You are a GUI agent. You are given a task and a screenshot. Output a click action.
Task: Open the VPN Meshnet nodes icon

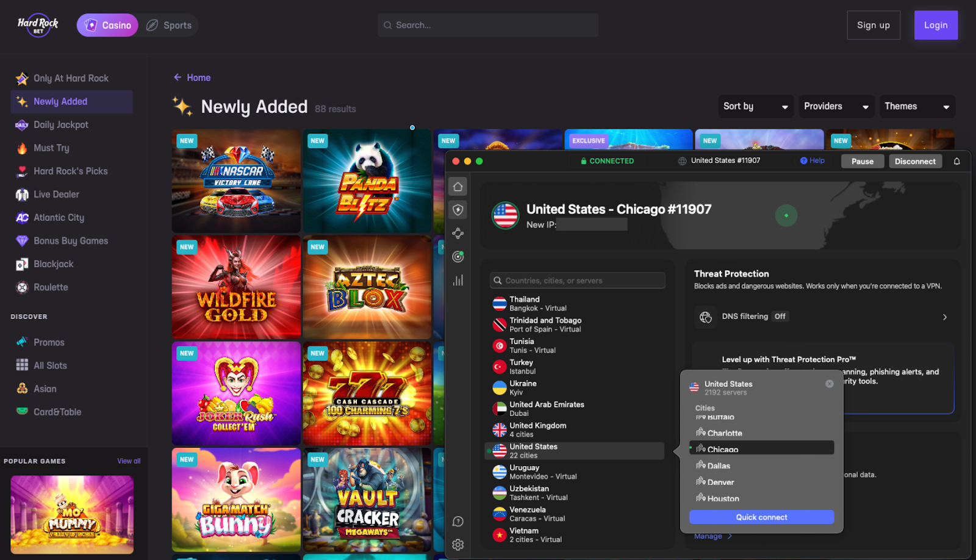coord(458,233)
